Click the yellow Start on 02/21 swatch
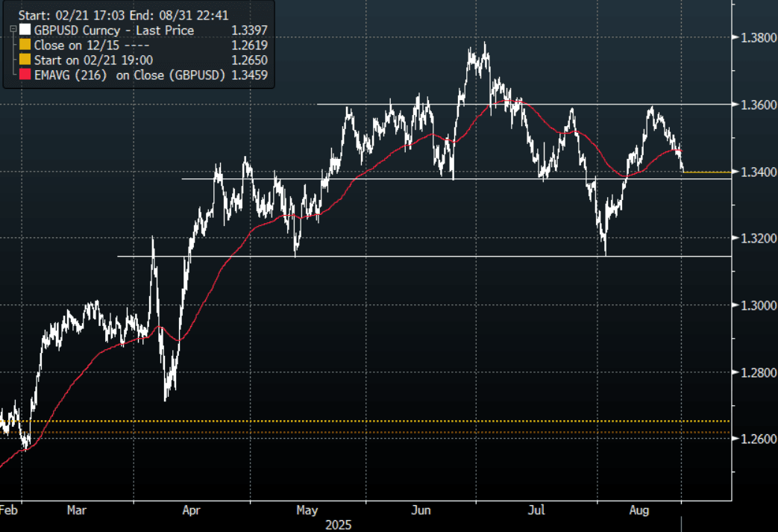The width and height of the screenshot is (778, 532). [23, 60]
